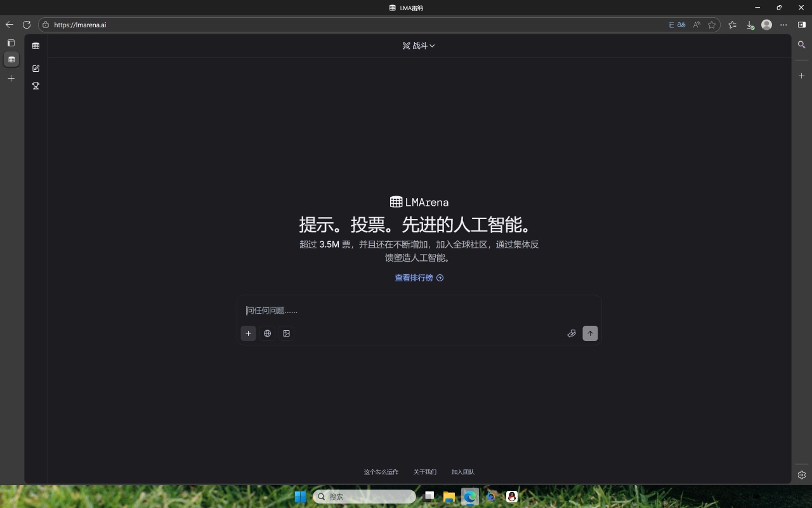Open the LMArena sidebar logo icon
Image resolution: width=812 pixels, height=508 pixels.
click(x=36, y=46)
